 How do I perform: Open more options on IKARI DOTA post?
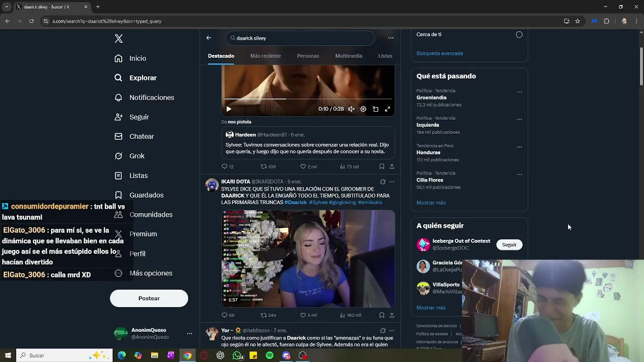point(392,182)
